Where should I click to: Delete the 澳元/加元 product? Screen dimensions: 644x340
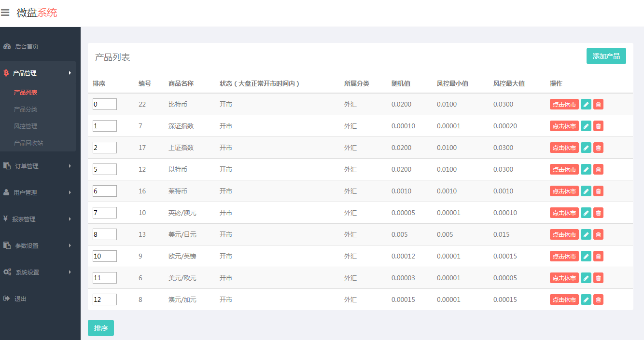(x=598, y=299)
